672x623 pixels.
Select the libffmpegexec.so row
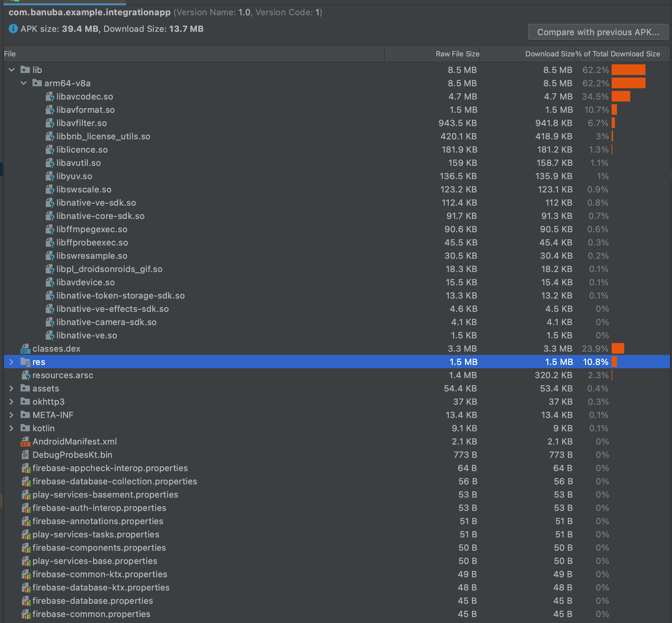(337, 229)
